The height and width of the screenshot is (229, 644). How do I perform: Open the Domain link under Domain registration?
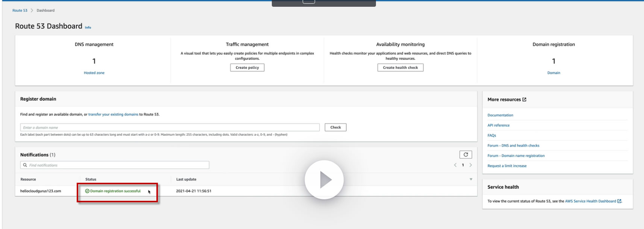point(553,73)
